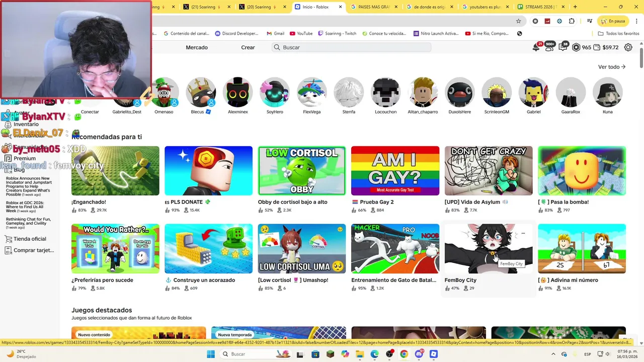
Task: Click the Robux icon showing 965
Action: tap(577, 47)
